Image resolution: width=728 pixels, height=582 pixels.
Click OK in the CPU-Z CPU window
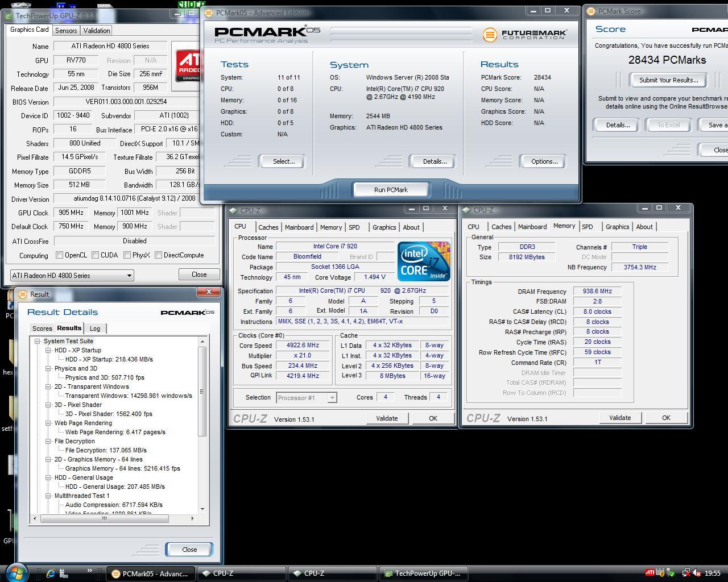[433, 418]
